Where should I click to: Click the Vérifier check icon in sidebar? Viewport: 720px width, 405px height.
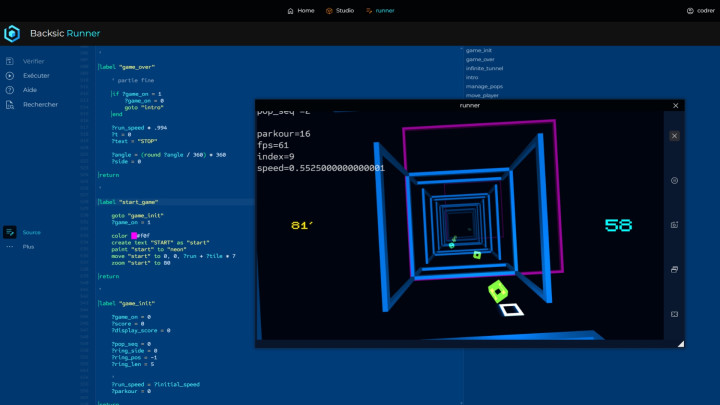pos(10,61)
